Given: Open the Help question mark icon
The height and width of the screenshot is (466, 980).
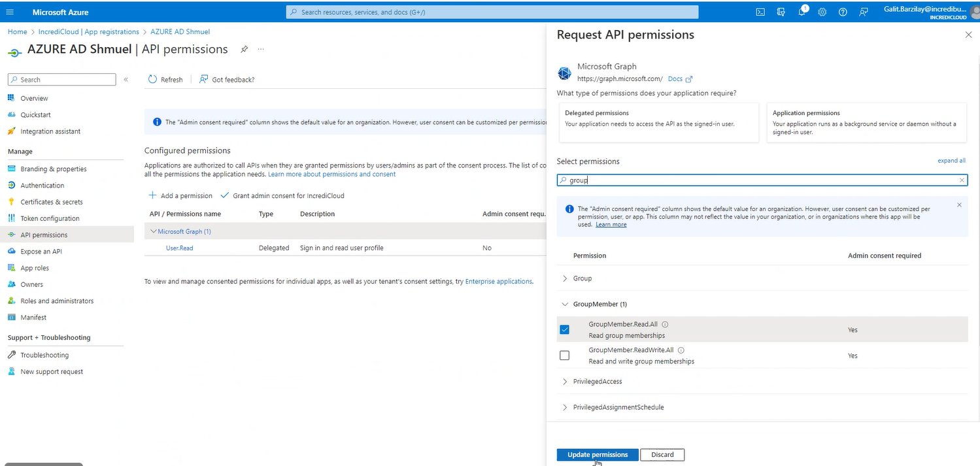Looking at the screenshot, I should [x=843, y=12].
